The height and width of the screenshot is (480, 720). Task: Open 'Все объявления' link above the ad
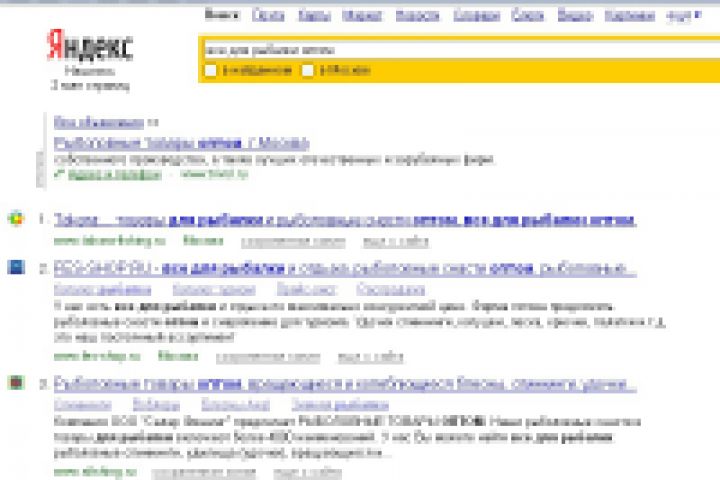click(99, 122)
